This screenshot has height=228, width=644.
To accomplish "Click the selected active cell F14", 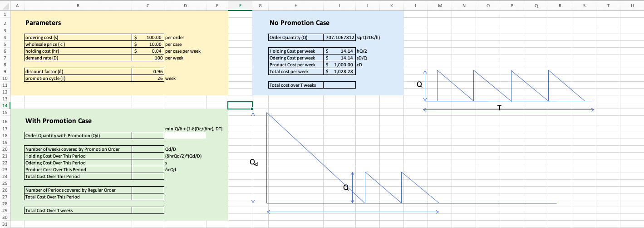I will coord(240,105).
